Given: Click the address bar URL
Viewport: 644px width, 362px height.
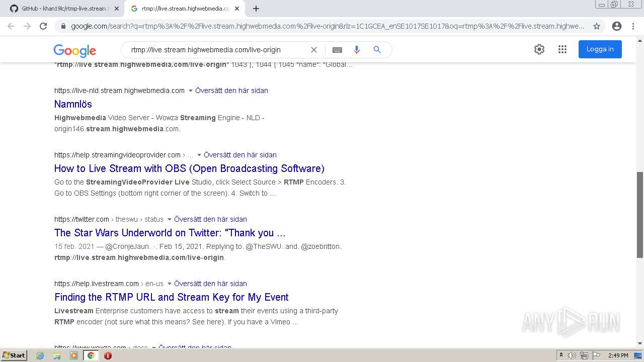Looking at the screenshot, I should click(327, 26).
